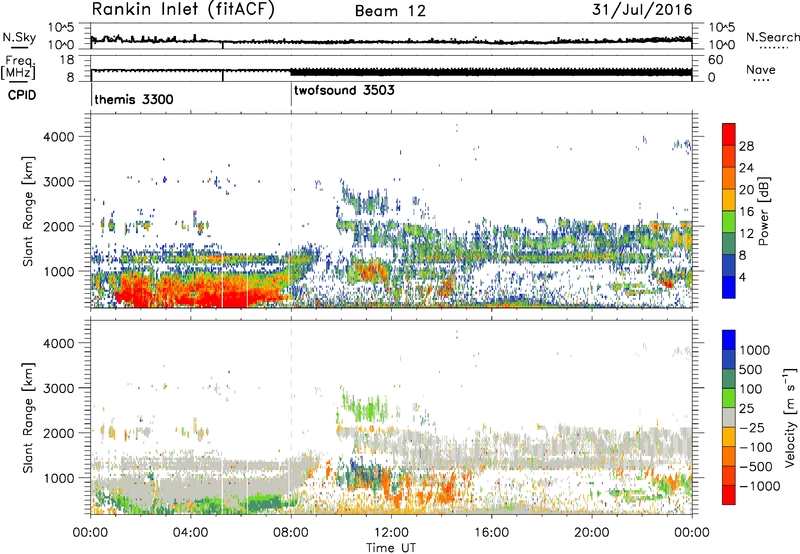
Task: Click the thick black frequency band after 08:00
Action: pyautogui.click(x=491, y=72)
